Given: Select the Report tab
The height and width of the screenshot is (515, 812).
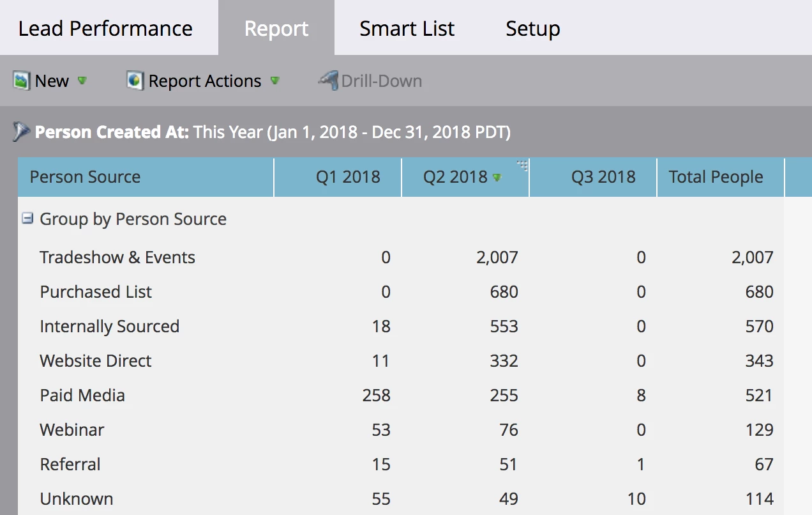Looking at the screenshot, I should point(276,28).
